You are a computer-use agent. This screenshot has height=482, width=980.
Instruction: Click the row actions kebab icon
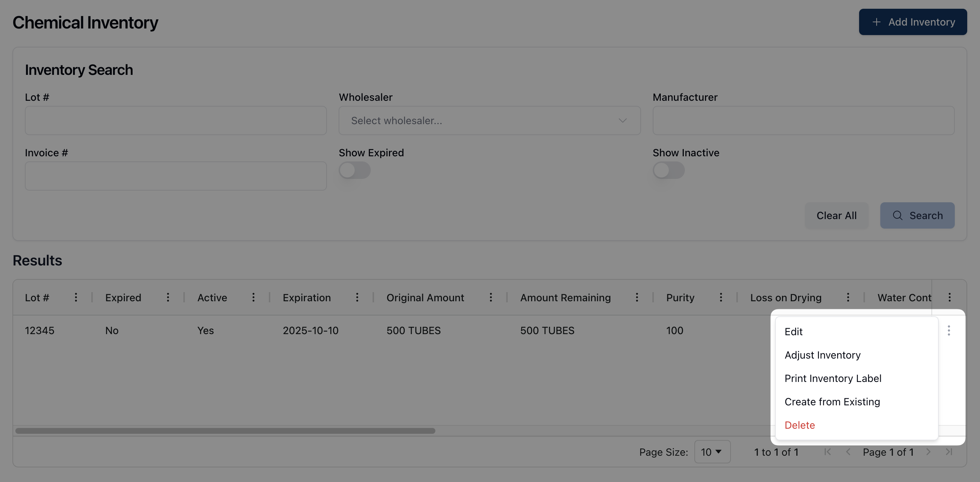coord(949,330)
